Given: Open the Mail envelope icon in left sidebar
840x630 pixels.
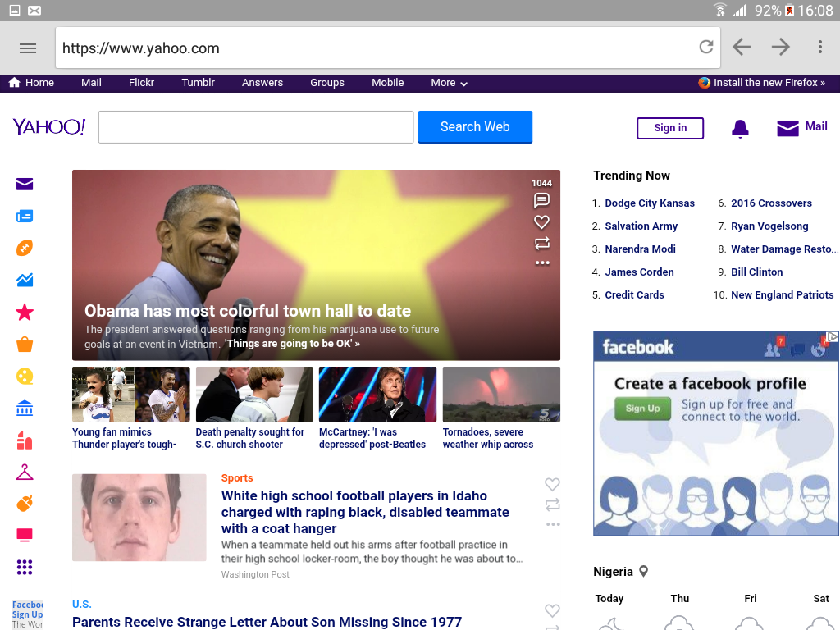Looking at the screenshot, I should (x=25, y=185).
